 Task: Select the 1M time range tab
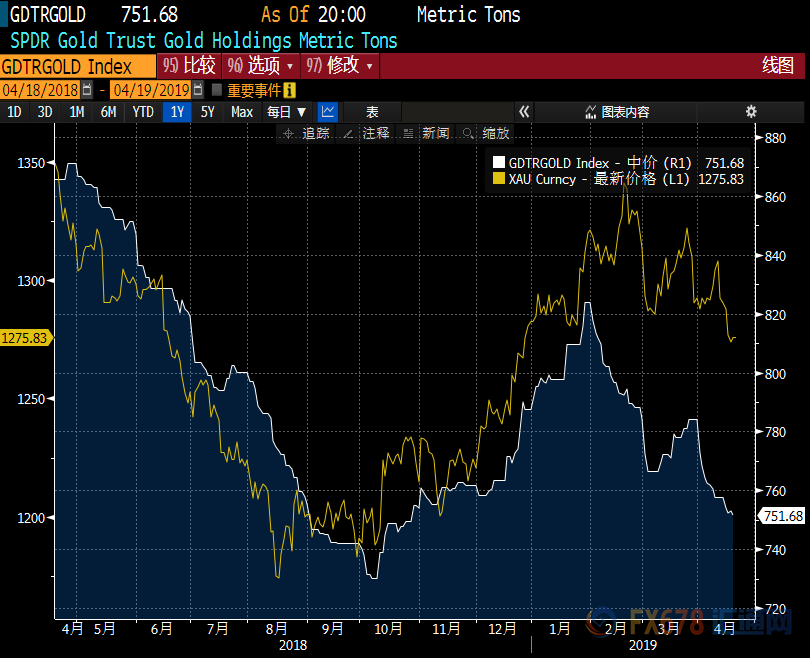click(x=76, y=112)
